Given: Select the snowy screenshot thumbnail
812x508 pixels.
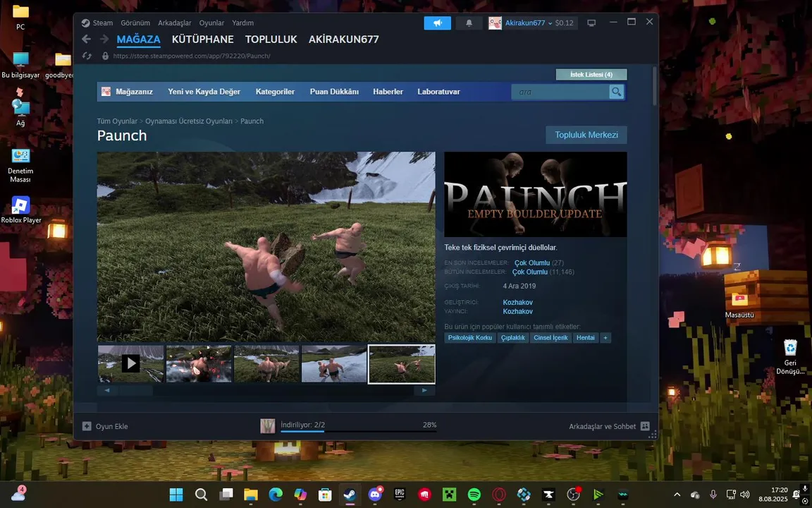Looking at the screenshot, I should click(x=334, y=363).
